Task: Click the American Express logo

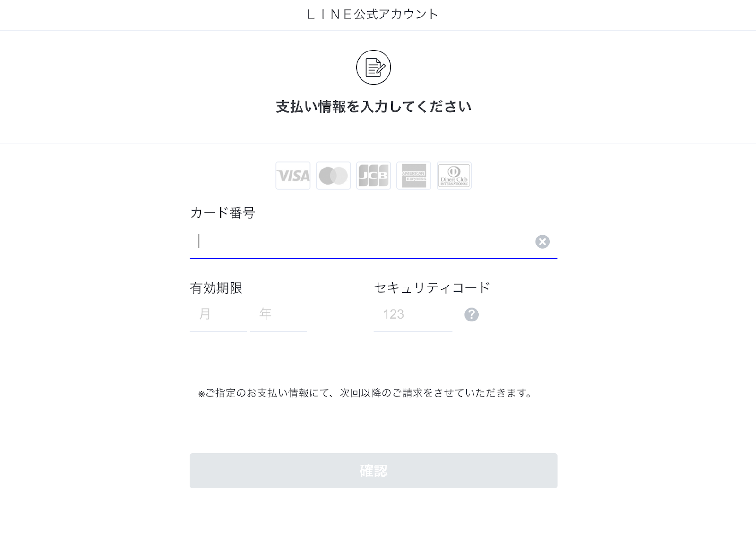Action: coord(414,176)
